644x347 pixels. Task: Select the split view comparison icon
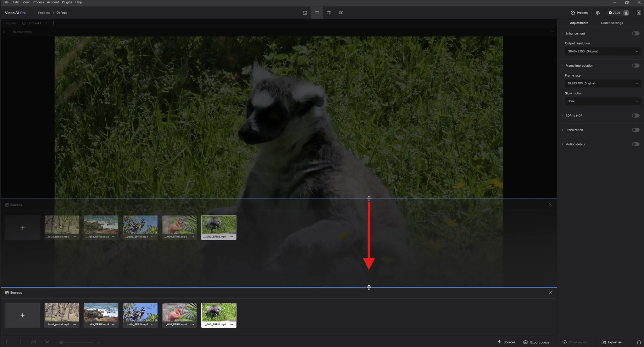point(329,13)
